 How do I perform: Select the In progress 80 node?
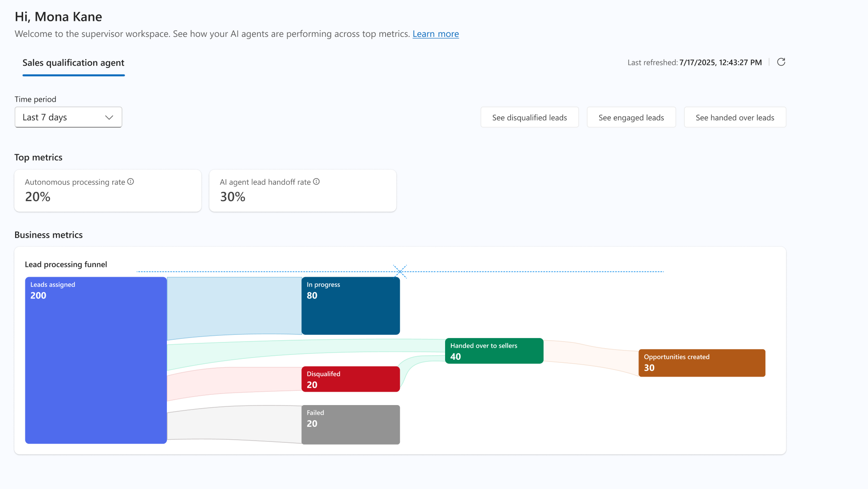(x=351, y=306)
